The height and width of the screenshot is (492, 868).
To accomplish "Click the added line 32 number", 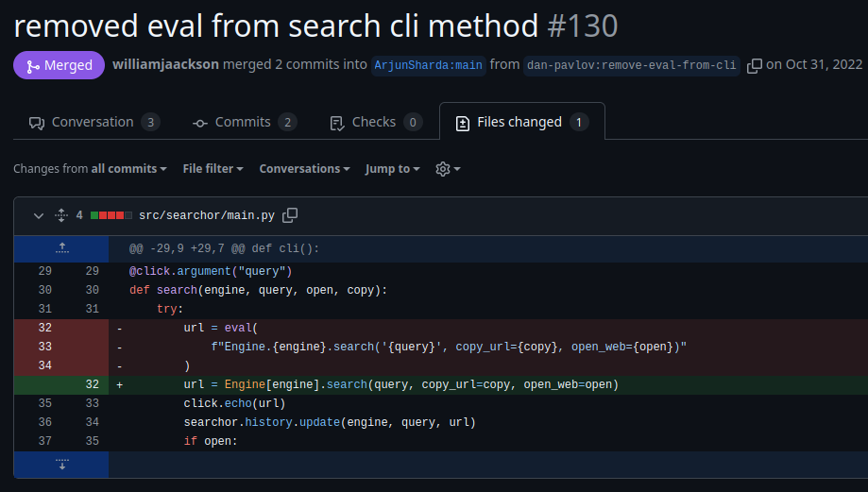I will [x=92, y=385].
